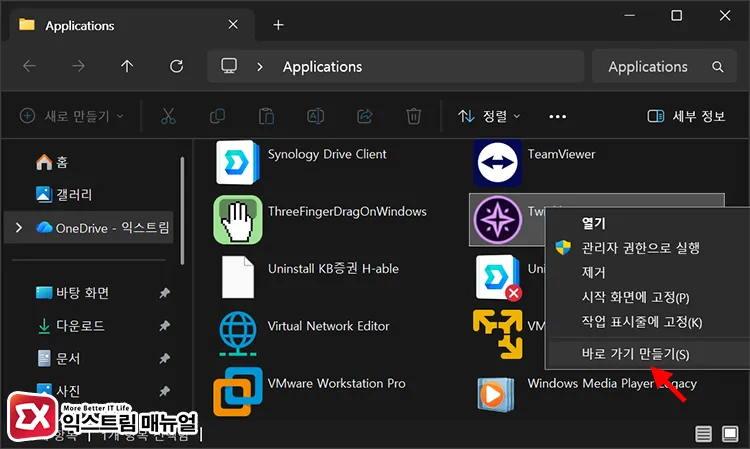
Task: Go forward with the right arrow
Action: [78, 66]
